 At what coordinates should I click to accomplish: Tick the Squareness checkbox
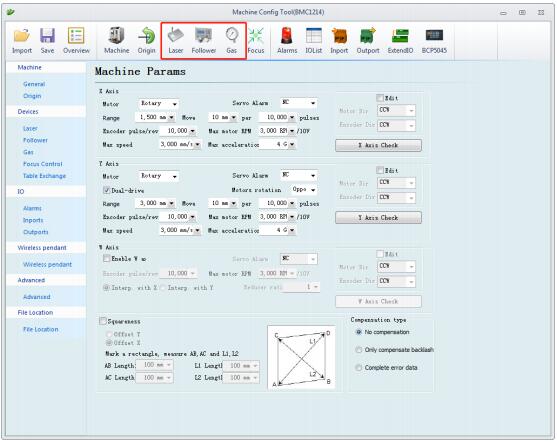click(x=103, y=321)
